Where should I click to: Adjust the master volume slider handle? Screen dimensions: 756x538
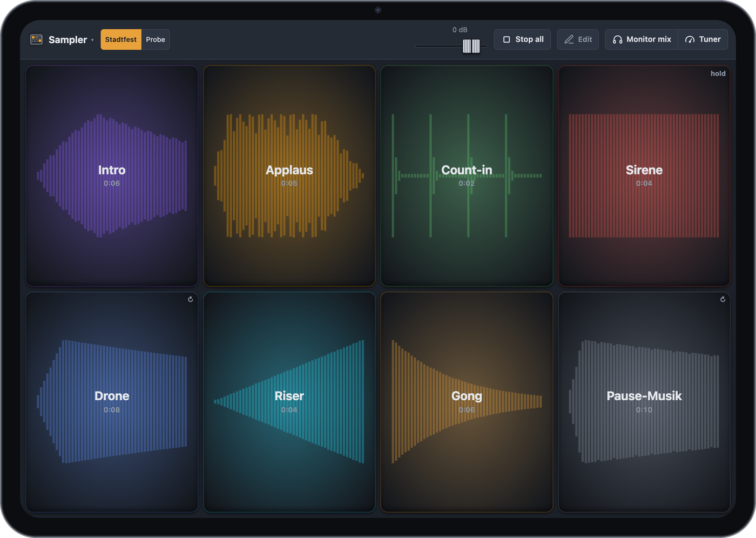click(471, 46)
